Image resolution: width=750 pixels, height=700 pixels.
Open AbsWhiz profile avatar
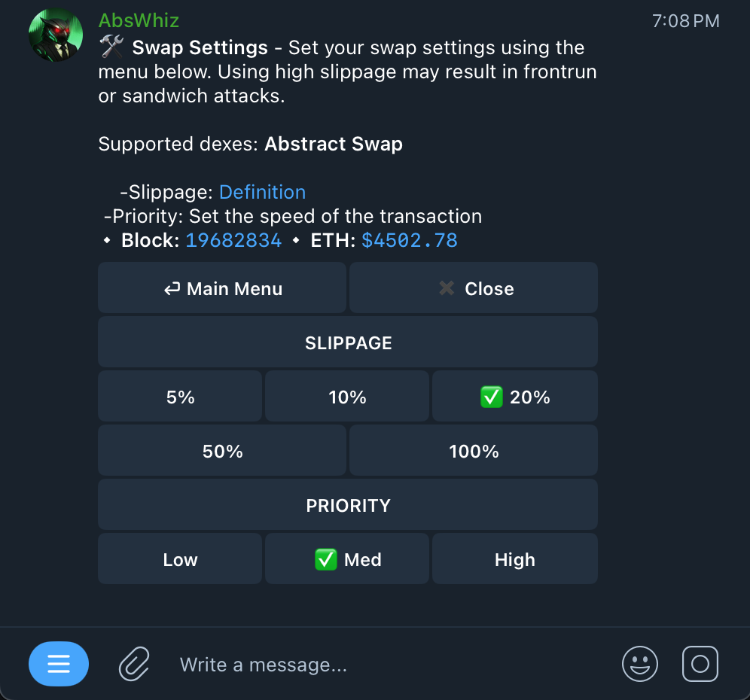click(x=55, y=35)
